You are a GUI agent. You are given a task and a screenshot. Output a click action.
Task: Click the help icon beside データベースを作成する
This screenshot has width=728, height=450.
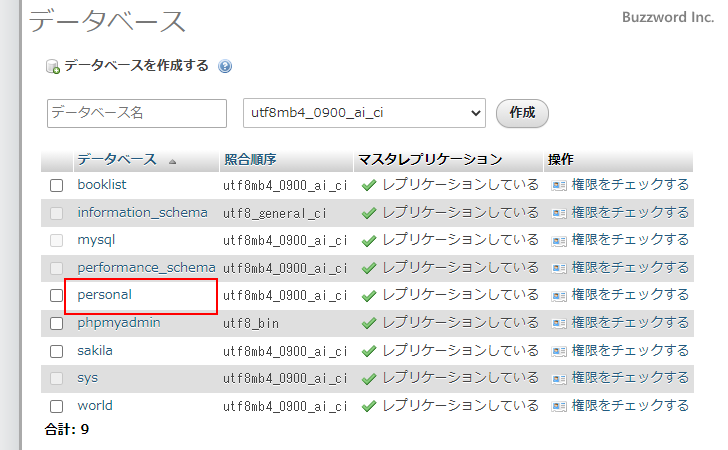pyautogui.click(x=225, y=66)
